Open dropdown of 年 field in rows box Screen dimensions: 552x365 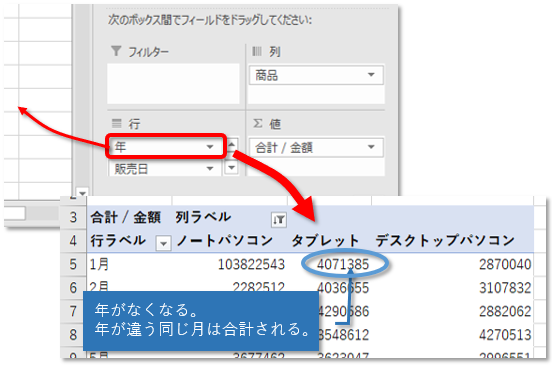point(210,147)
